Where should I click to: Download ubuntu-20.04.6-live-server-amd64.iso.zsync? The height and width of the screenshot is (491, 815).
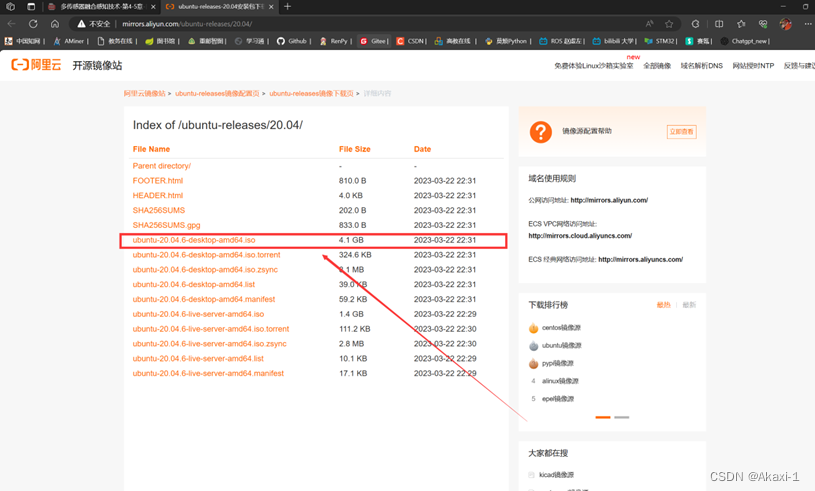(209, 344)
